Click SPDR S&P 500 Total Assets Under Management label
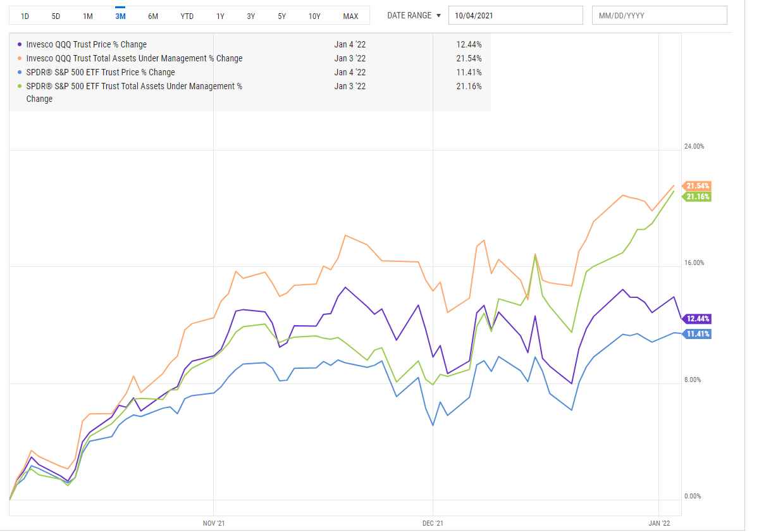This screenshot has width=759, height=532. click(x=135, y=92)
